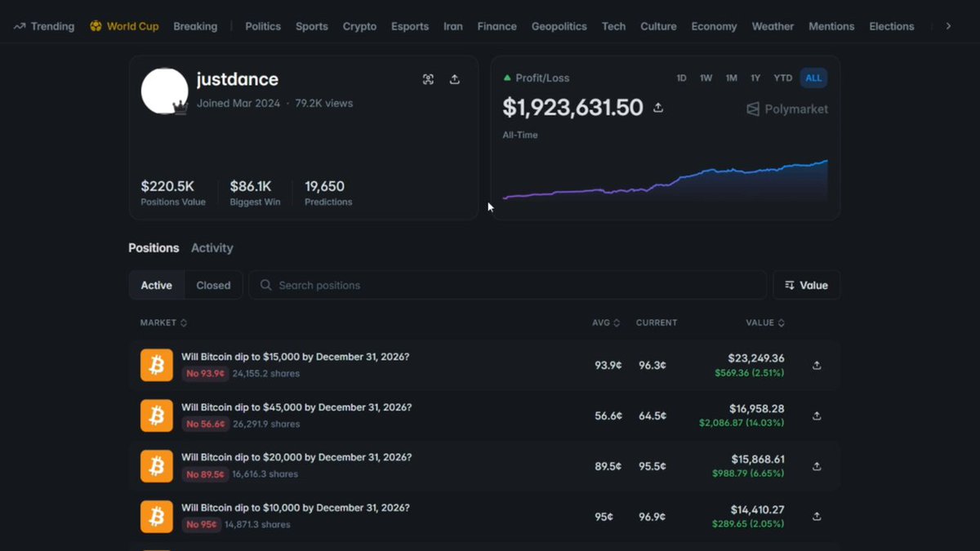The image size is (980, 551).
Task: Share the justdance profile via upload icon
Action: [x=455, y=79]
